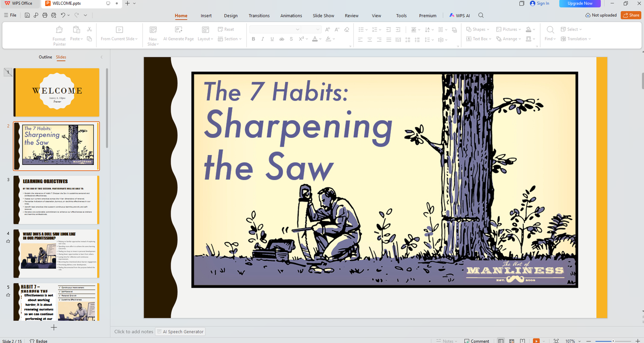Select the Learning Objectives slide thumbnail
The width and height of the screenshot is (644, 343).
56,200
